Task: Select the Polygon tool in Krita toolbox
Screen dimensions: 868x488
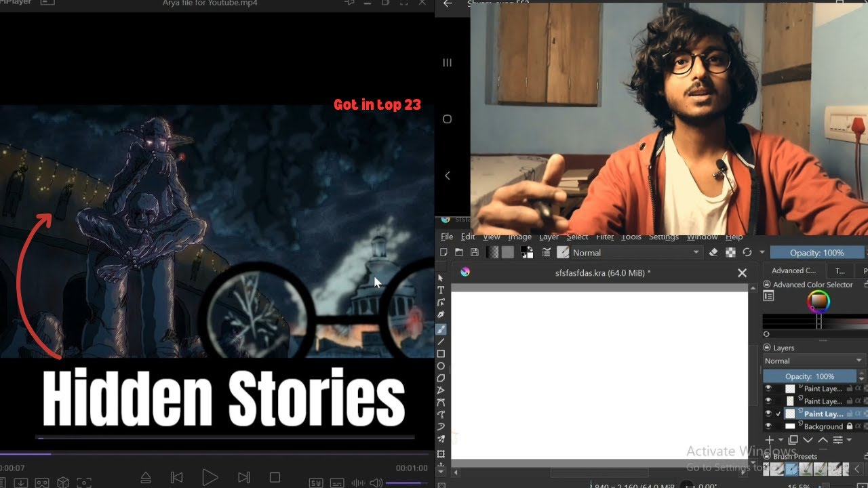Action: click(x=441, y=378)
